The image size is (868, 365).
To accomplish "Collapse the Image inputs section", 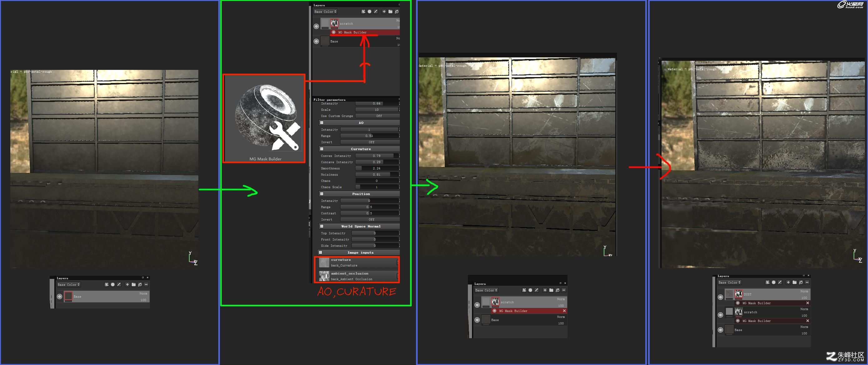I will click(x=320, y=252).
